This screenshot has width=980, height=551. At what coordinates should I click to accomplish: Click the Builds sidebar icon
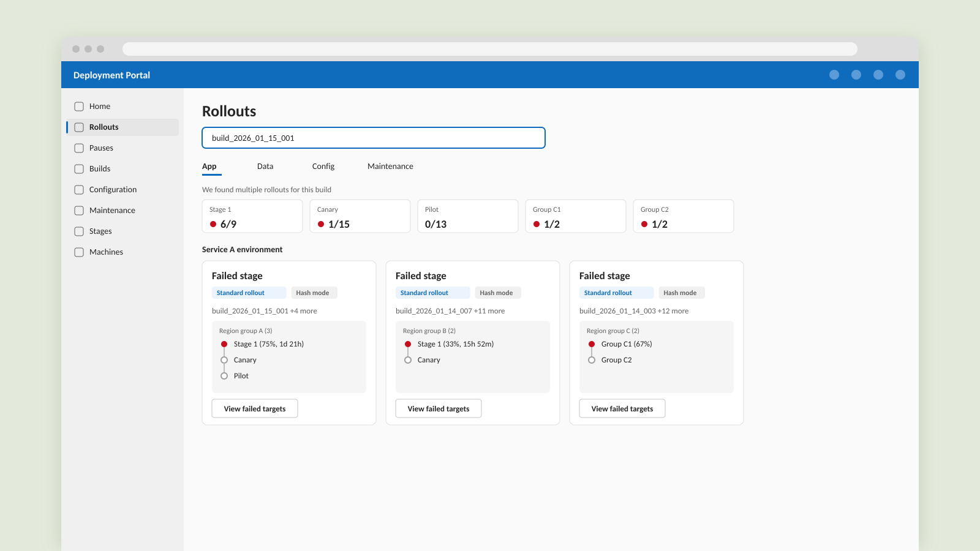click(x=79, y=169)
